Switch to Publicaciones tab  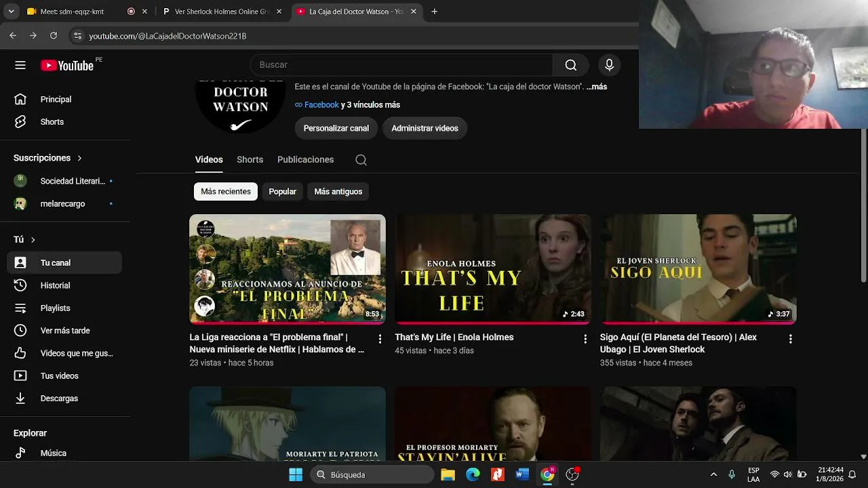tap(305, 160)
